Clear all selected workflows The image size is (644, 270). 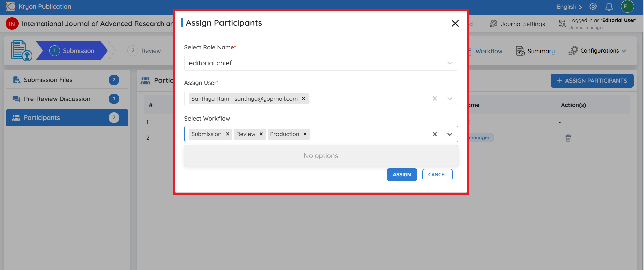(435, 134)
